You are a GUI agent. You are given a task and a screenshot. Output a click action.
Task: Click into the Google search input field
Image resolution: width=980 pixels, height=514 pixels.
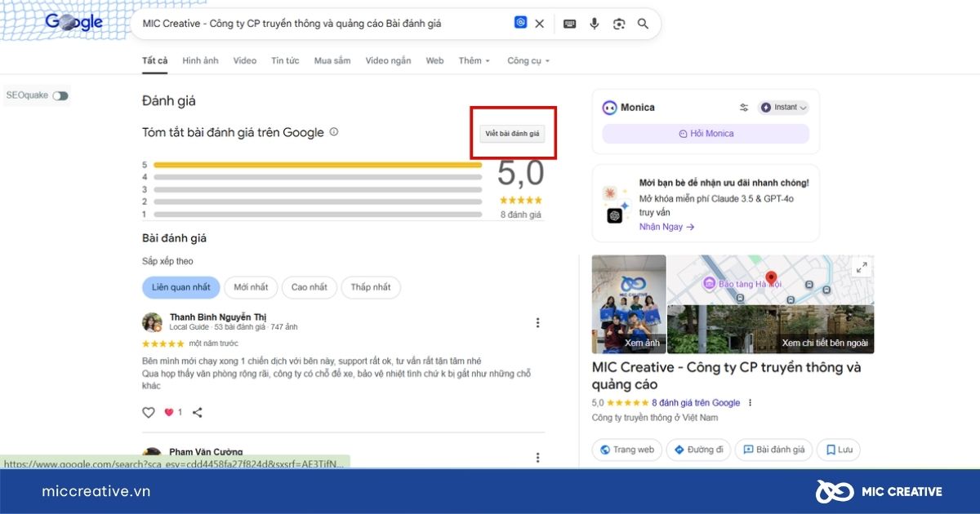[323, 24]
